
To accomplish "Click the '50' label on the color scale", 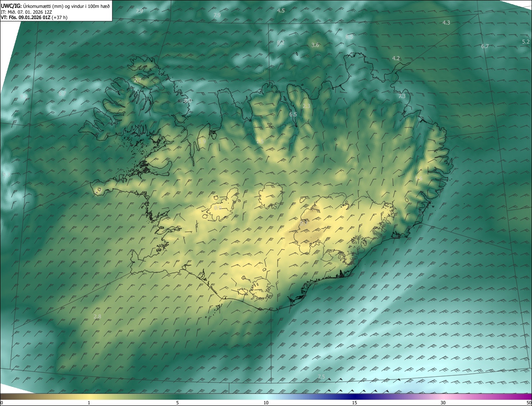I will coord(529,403).
